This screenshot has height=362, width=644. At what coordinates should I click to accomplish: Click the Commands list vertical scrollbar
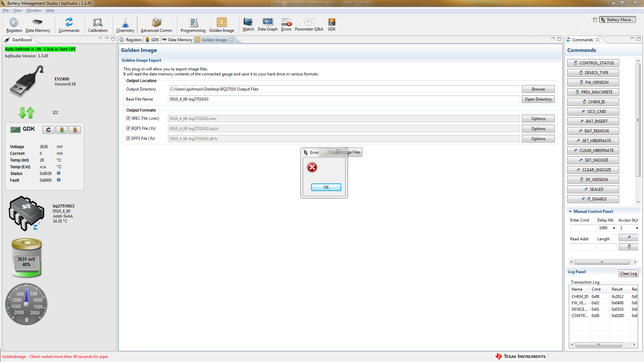638,120
